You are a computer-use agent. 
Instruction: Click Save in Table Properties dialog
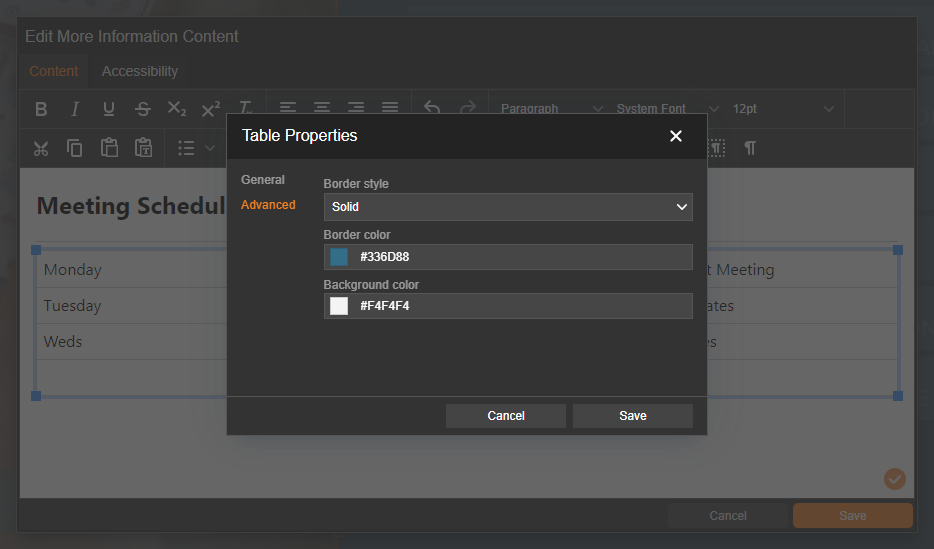point(632,416)
